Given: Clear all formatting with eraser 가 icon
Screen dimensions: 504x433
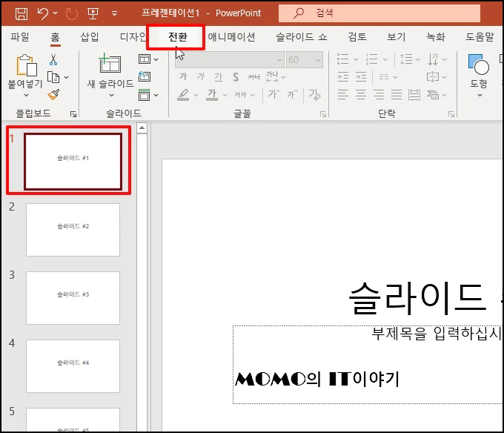Looking at the screenshot, I should (x=314, y=94).
